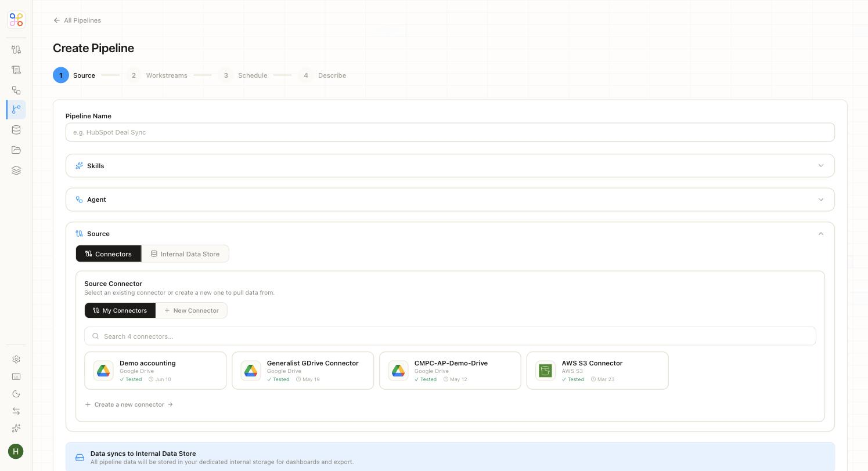Image resolution: width=868 pixels, height=471 pixels.
Task: Open settings gear icon in the sidebar
Action: pos(16,360)
